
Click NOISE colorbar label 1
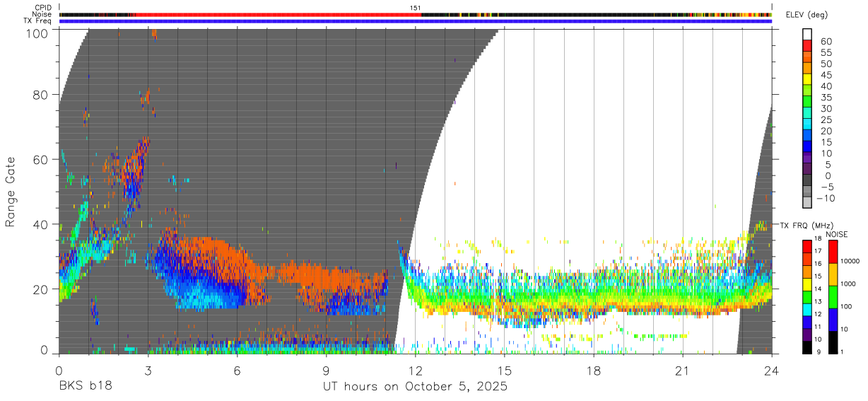[842, 351]
